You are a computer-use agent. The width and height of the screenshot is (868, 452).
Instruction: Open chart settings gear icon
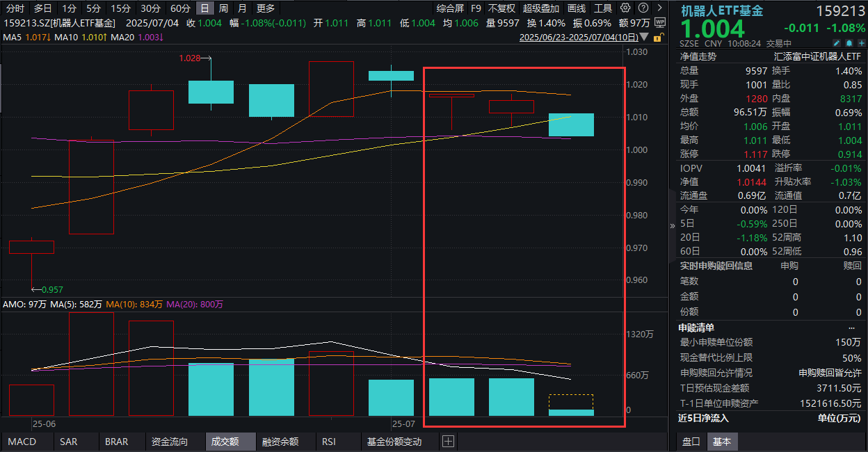pyautogui.click(x=625, y=8)
